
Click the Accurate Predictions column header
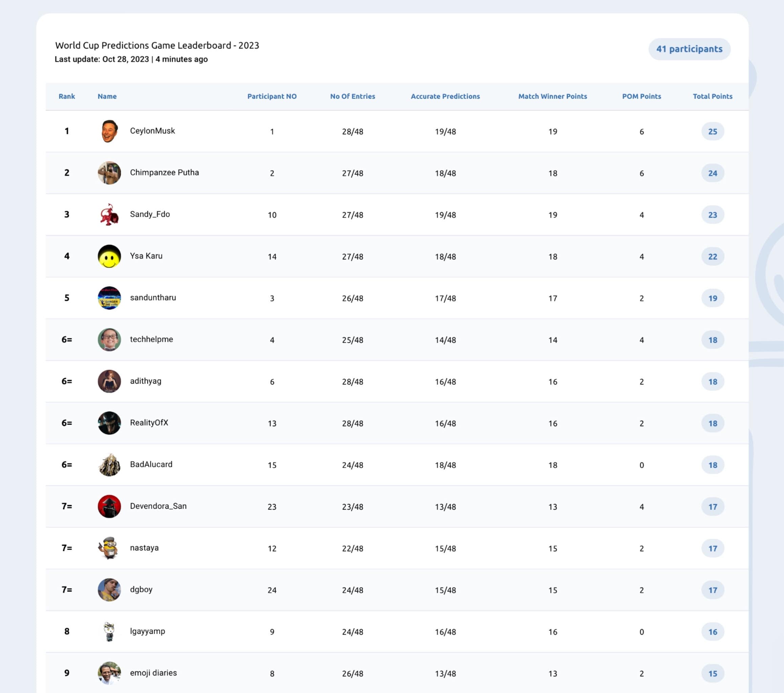tap(445, 96)
